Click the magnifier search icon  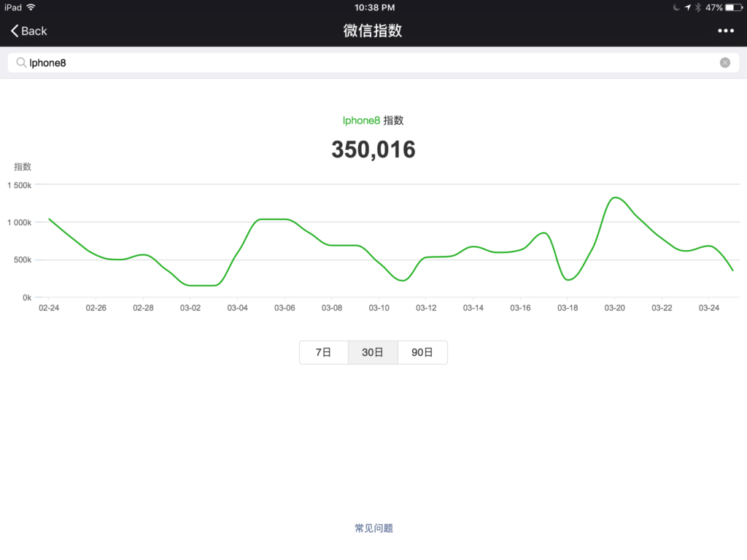(21, 63)
